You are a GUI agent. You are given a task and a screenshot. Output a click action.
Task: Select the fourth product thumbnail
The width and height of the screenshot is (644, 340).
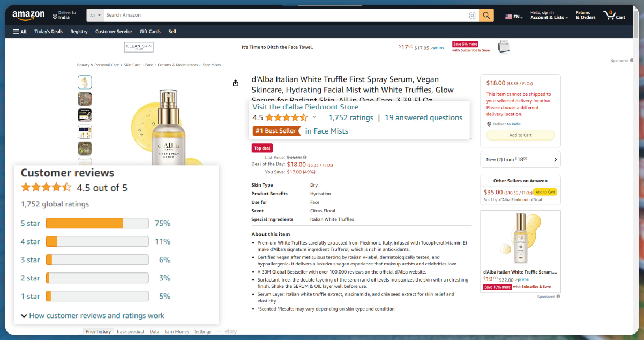pyautogui.click(x=85, y=131)
